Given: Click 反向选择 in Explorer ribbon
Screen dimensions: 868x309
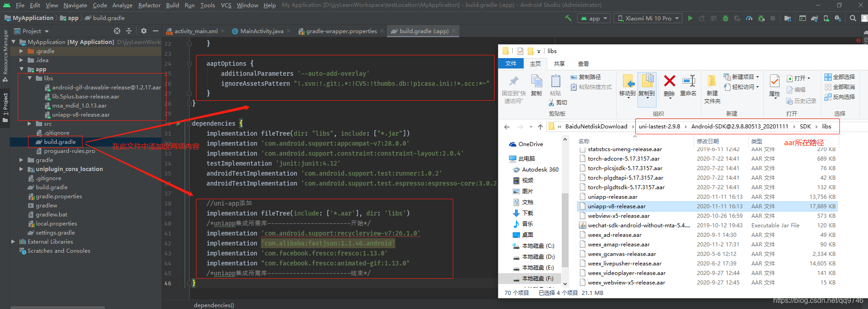Looking at the screenshot, I should tap(839, 97).
